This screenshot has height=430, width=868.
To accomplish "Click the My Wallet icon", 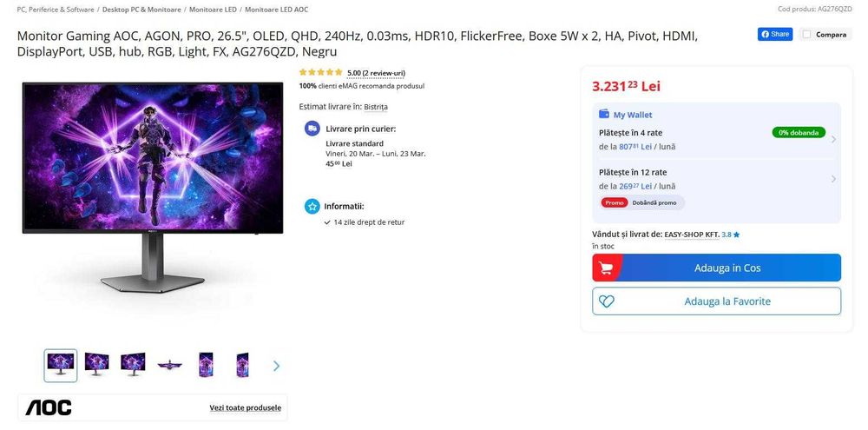I will [604, 115].
